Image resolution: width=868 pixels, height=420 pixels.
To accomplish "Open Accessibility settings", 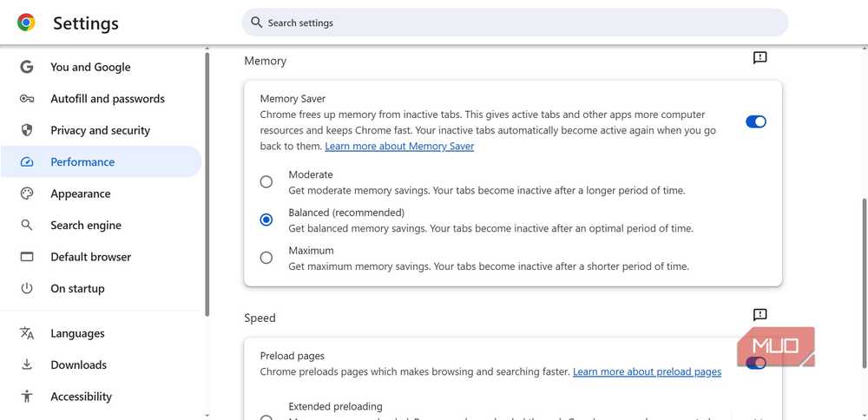I will [102, 397].
